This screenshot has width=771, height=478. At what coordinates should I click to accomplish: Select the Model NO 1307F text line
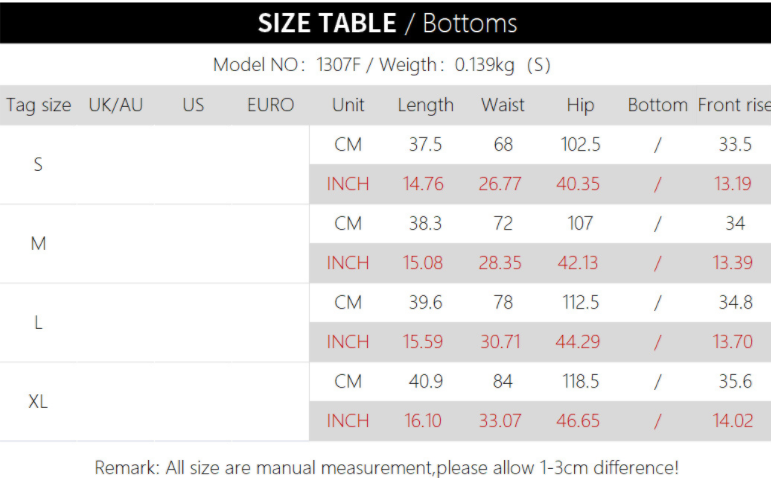(381, 66)
